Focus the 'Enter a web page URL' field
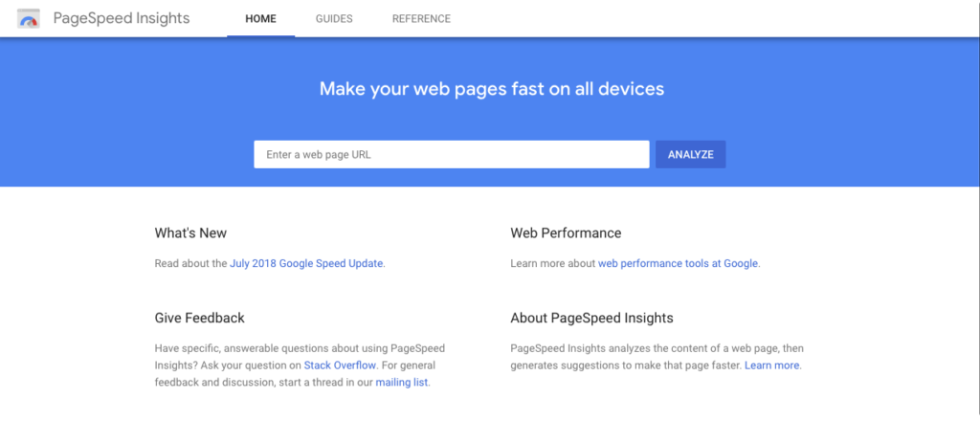980x443 pixels. tap(452, 154)
